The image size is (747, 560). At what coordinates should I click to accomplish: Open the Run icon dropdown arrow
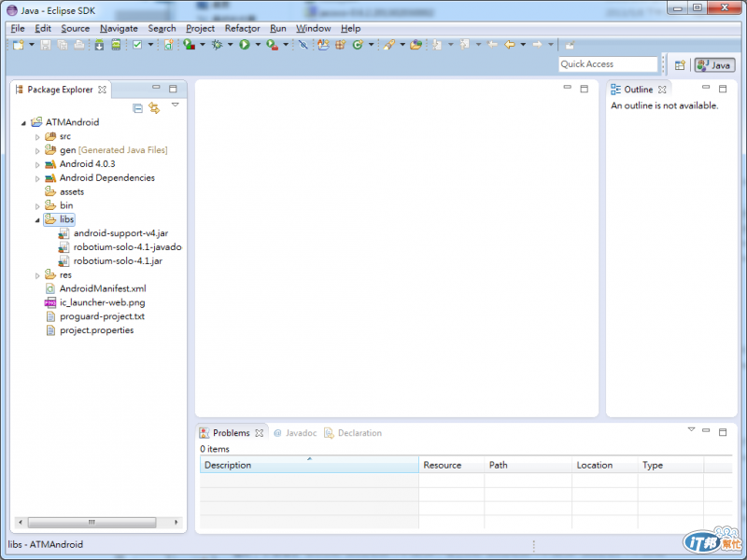pyautogui.click(x=258, y=45)
